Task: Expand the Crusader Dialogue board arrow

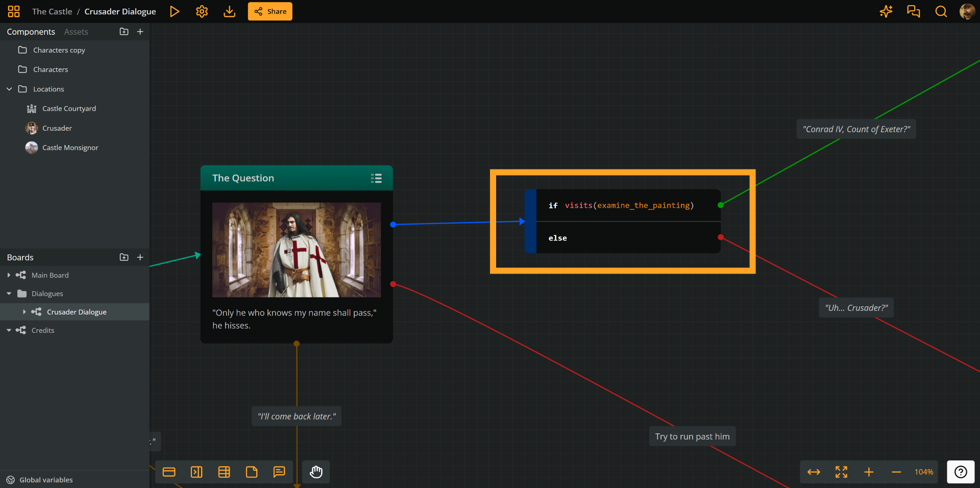Action: pos(24,312)
